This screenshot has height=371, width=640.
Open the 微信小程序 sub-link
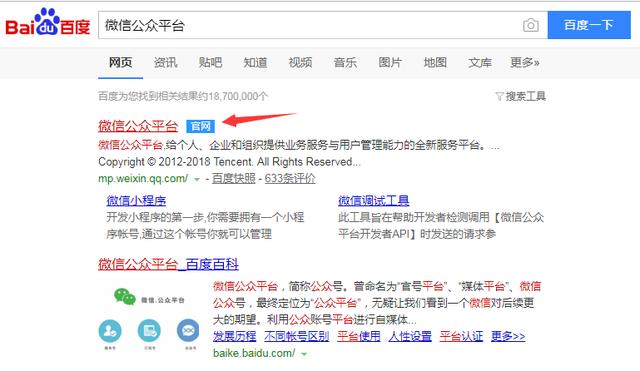coord(136,201)
